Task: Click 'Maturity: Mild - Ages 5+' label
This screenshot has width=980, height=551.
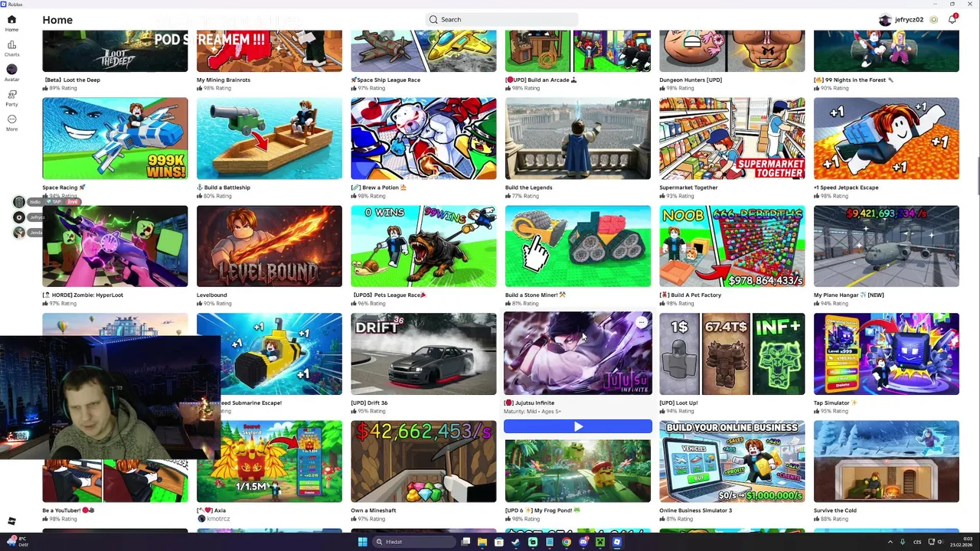Action: pos(532,412)
